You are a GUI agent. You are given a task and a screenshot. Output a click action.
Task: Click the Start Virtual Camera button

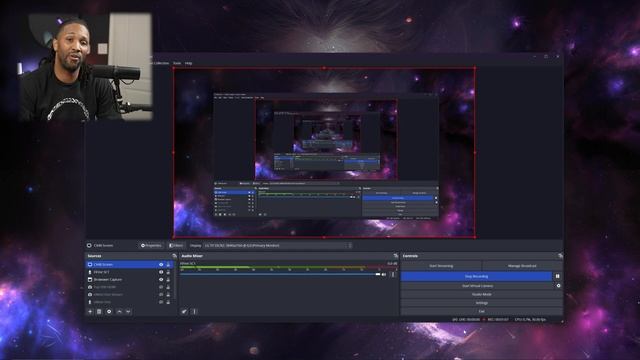pos(477,286)
